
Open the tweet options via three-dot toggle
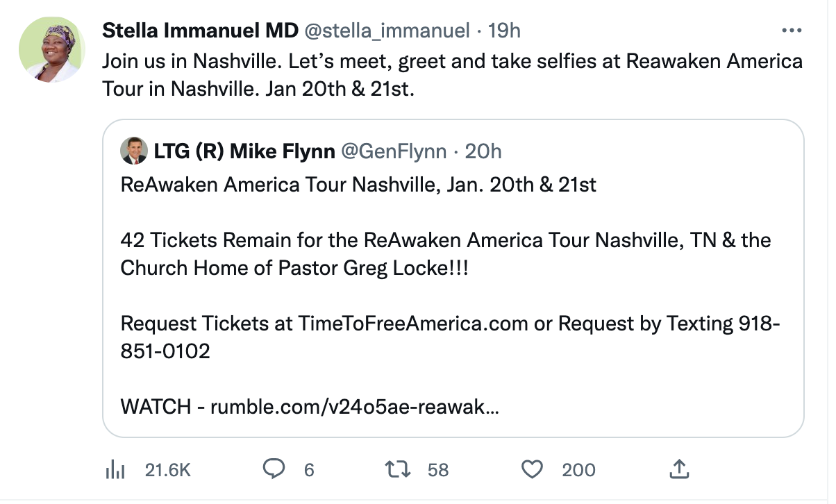tap(791, 29)
